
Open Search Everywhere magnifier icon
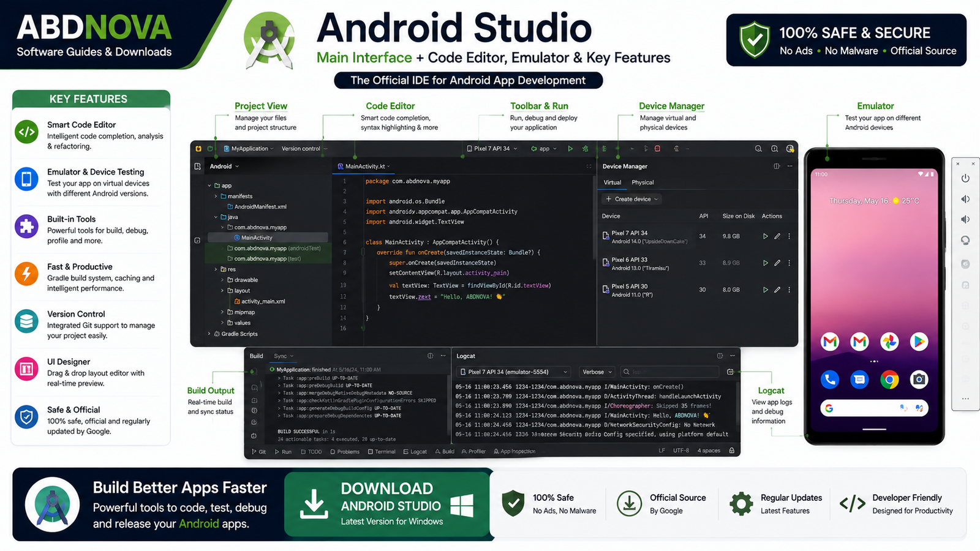pyautogui.click(x=758, y=149)
